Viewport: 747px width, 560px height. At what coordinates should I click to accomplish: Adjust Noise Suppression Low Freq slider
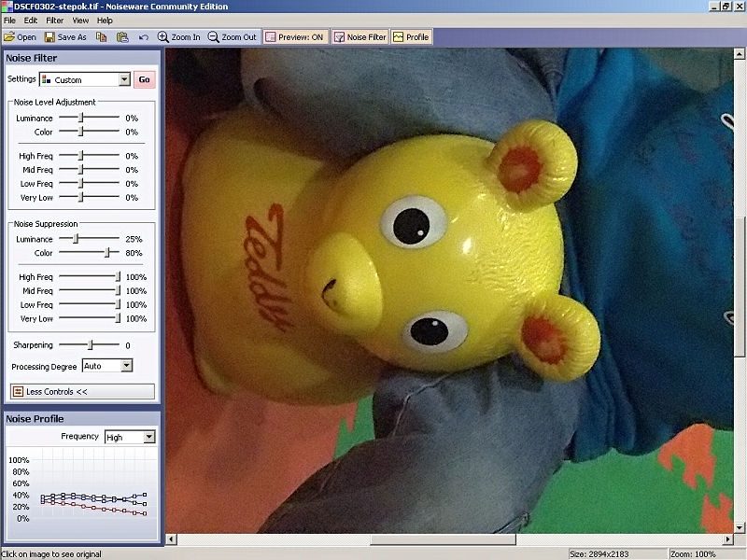click(x=118, y=304)
